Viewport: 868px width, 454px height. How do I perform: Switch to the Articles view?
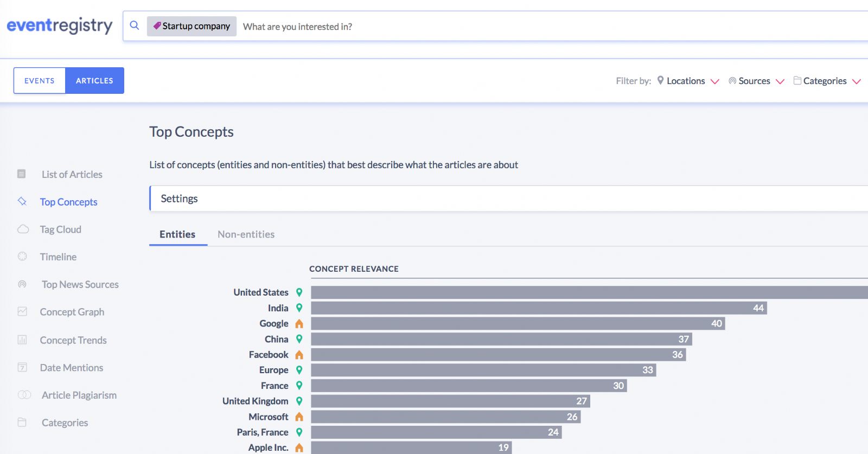[x=94, y=80]
